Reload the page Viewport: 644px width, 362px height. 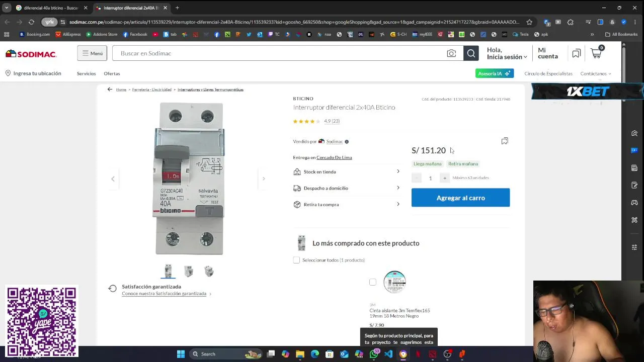(31, 22)
